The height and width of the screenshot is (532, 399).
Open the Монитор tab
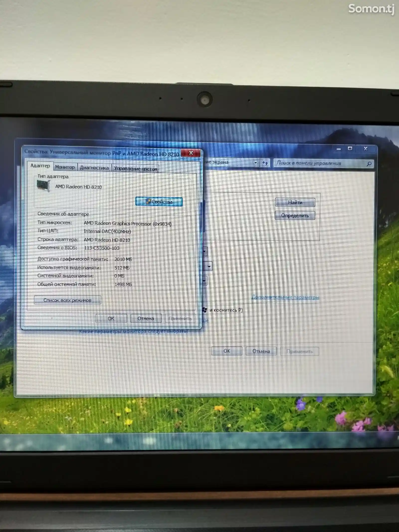(x=65, y=167)
